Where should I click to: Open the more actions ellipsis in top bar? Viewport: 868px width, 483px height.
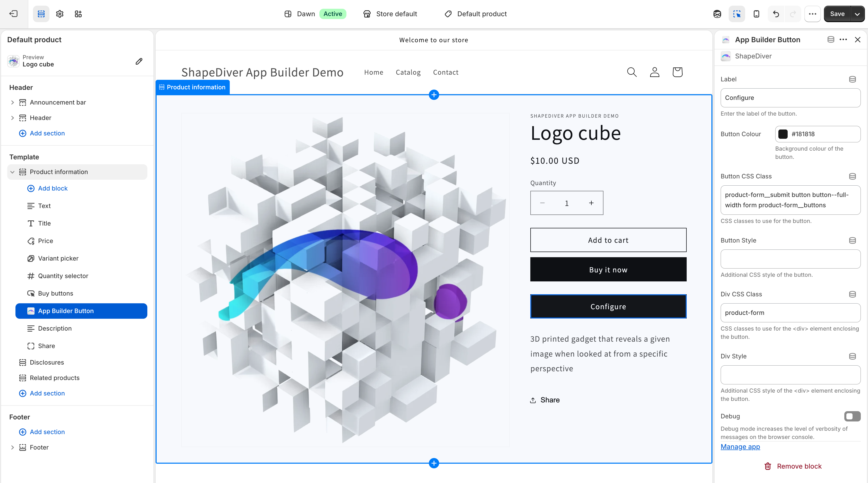point(812,14)
